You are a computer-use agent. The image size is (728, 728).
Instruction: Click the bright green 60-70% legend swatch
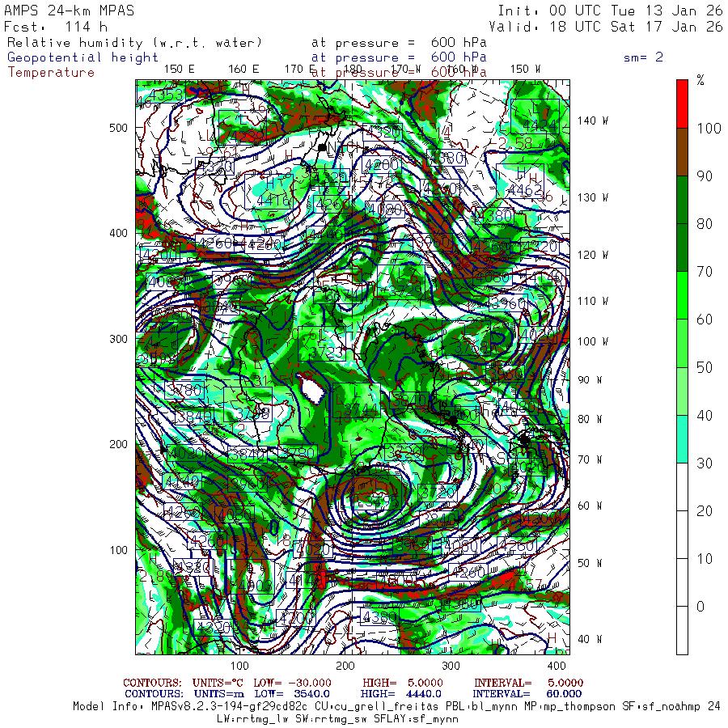[682, 295]
